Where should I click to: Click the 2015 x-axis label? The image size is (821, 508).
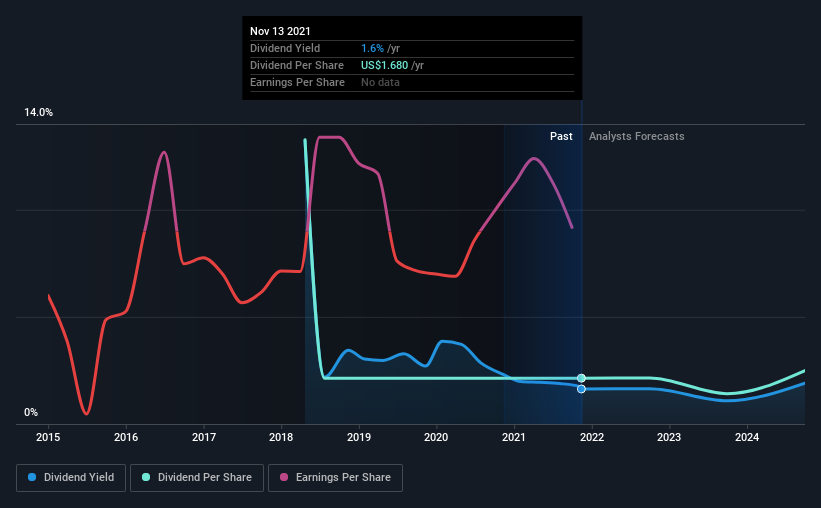48,437
